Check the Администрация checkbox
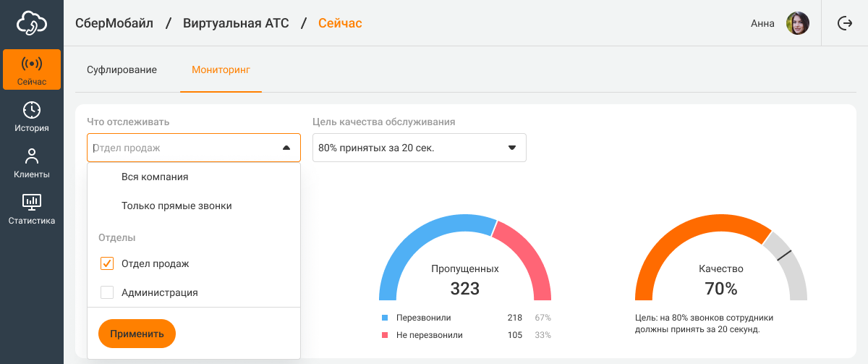 pyautogui.click(x=107, y=293)
